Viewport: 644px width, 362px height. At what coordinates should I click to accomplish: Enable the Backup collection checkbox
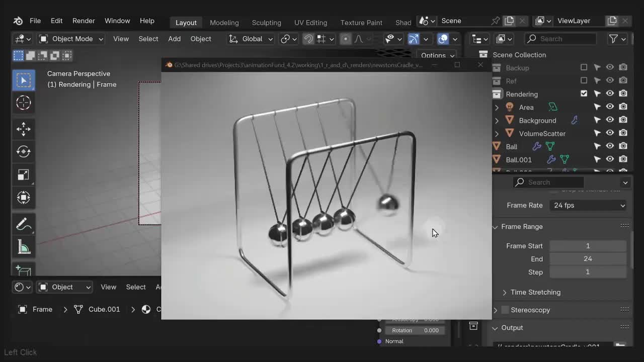coord(584,67)
